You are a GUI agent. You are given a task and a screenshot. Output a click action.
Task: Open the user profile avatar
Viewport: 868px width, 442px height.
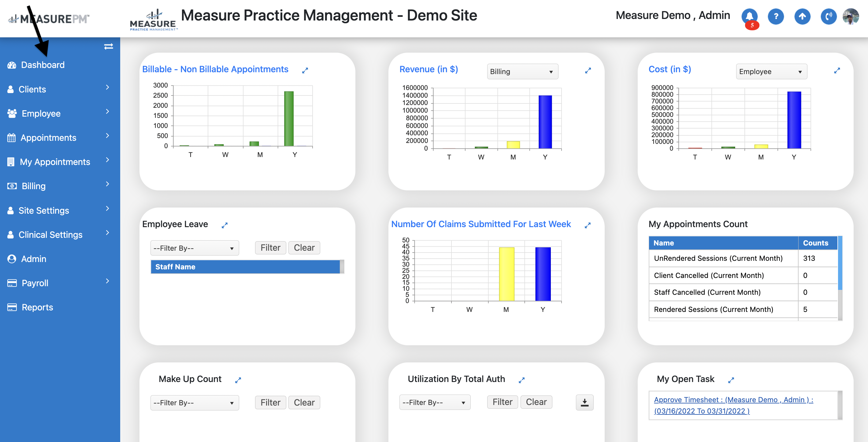[x=851, y=16]
